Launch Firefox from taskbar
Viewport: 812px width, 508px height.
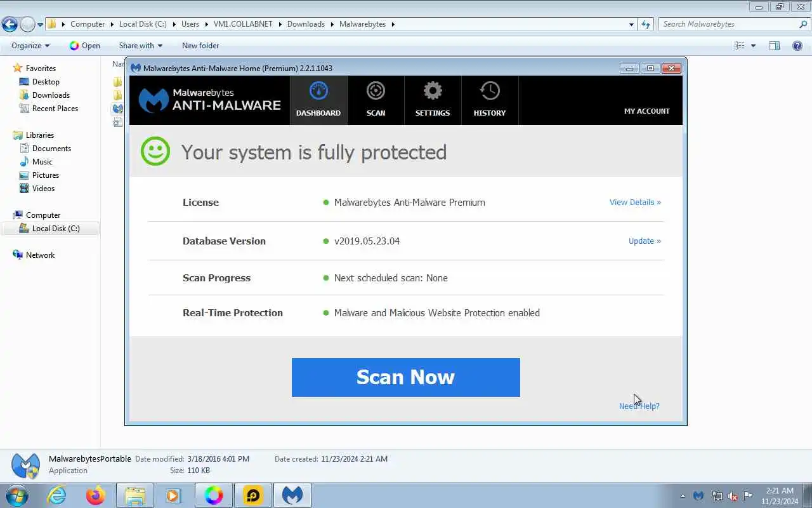point(96,495)
